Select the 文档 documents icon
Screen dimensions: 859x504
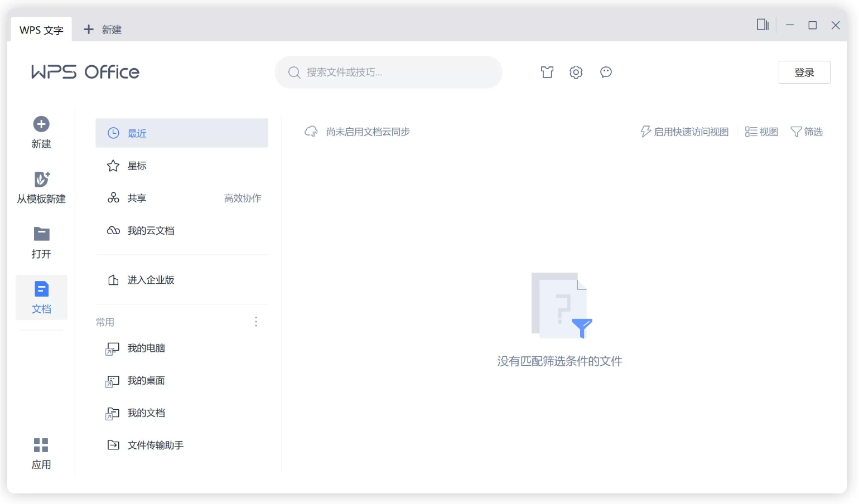[41, 289]
